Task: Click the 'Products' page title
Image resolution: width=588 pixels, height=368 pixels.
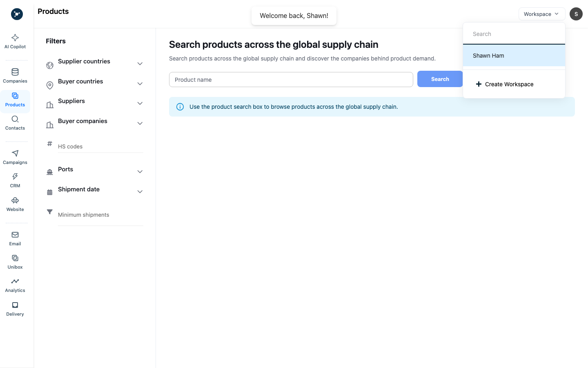Action: (53, 11)
